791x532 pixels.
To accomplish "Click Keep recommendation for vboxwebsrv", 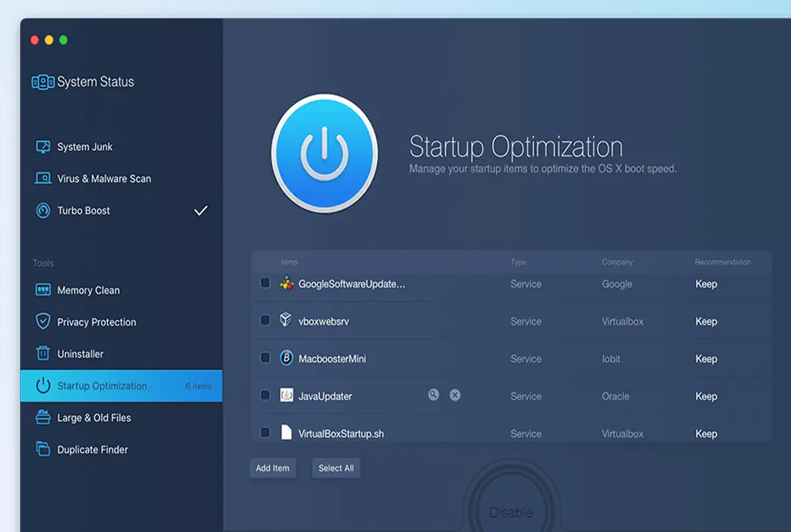I will (x=707, y=321).
